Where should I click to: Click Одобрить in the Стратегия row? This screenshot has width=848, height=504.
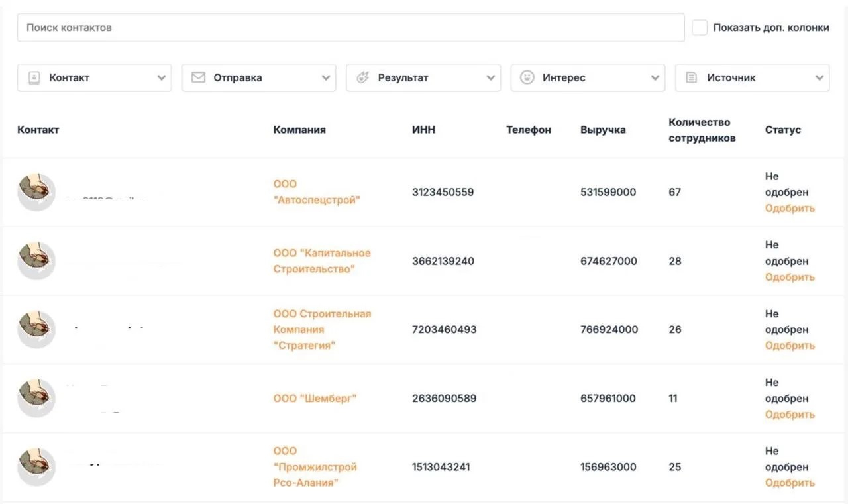pos(790,346)
